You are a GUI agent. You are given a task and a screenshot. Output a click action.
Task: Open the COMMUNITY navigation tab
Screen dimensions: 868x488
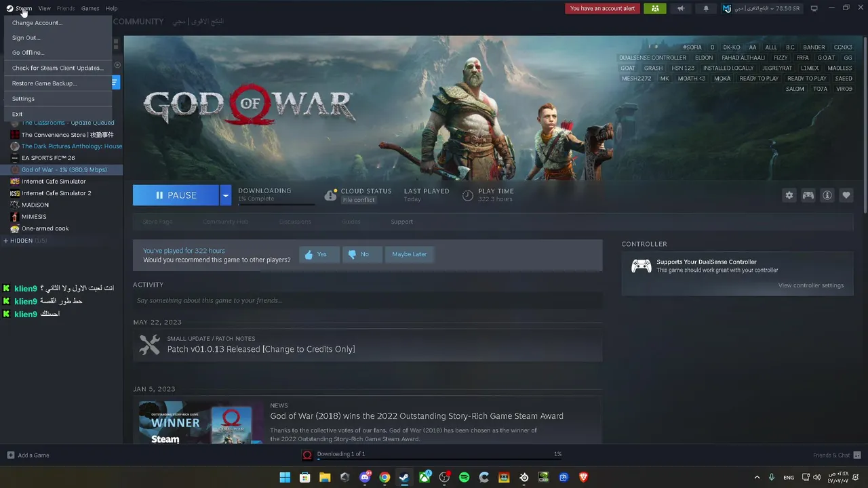click(x=138, y=22)
